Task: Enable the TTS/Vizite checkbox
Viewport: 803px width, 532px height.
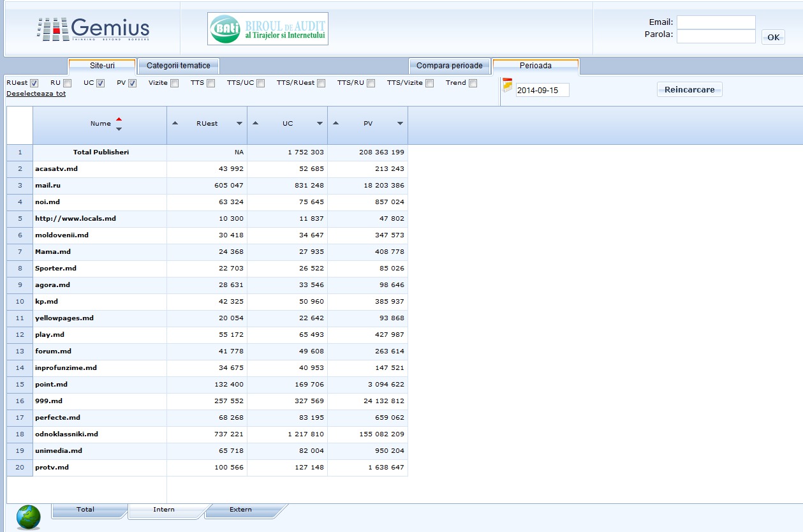Action: (430, 83)
